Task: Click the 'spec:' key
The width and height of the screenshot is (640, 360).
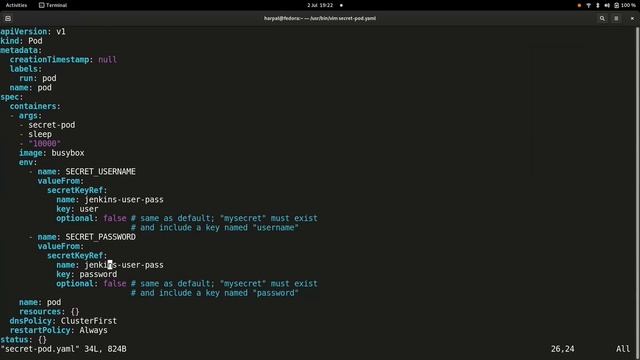Action: (x=12, y=97)
